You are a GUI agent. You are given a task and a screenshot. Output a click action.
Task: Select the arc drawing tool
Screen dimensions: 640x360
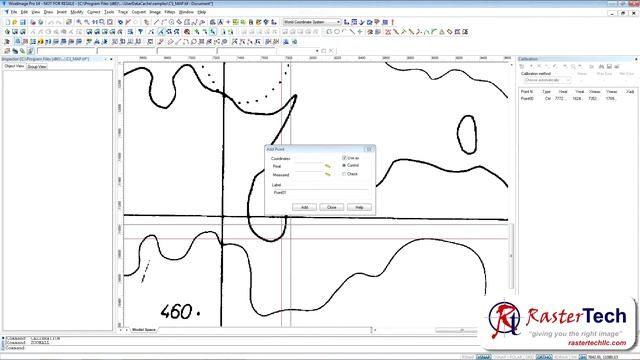(344, 32)
